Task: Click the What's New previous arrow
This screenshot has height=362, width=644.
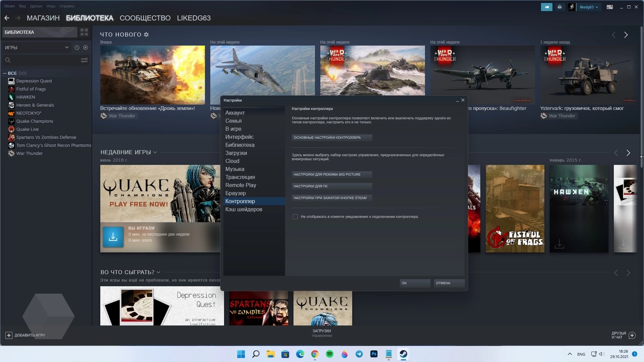Action: coord(613,35)
